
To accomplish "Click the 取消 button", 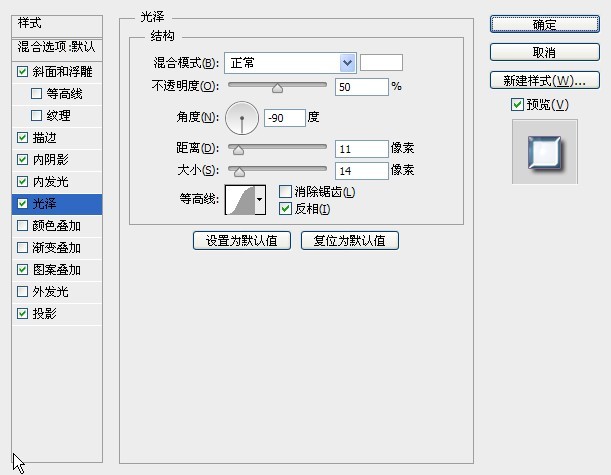I will [544, 52].
